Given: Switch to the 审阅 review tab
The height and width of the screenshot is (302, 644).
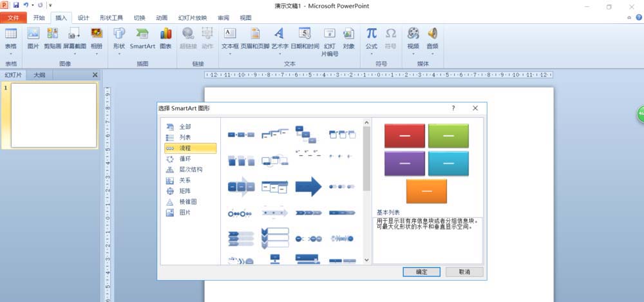Looking at the screenshot, I should point(223,17).
